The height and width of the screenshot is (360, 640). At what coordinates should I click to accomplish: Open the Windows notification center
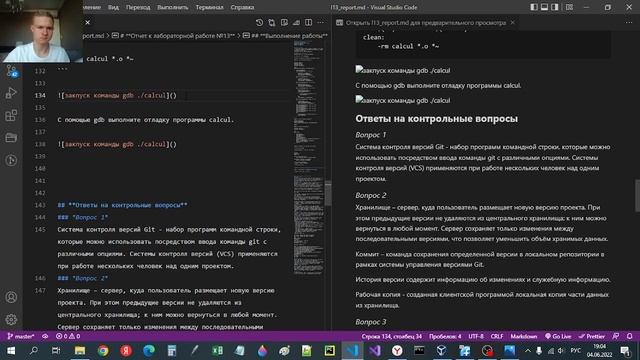[x=625, y=351]
